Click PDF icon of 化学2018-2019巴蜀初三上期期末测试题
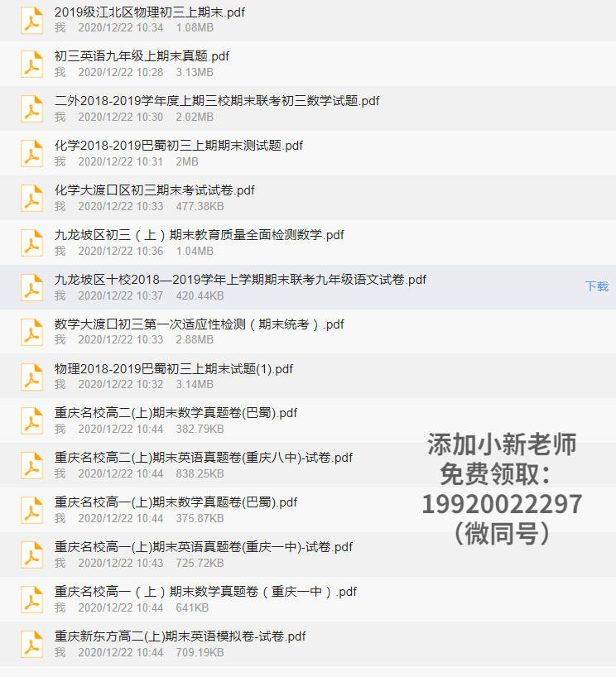Image resolution: width=616 pixels, height=677 pixels. coord(32,154)
